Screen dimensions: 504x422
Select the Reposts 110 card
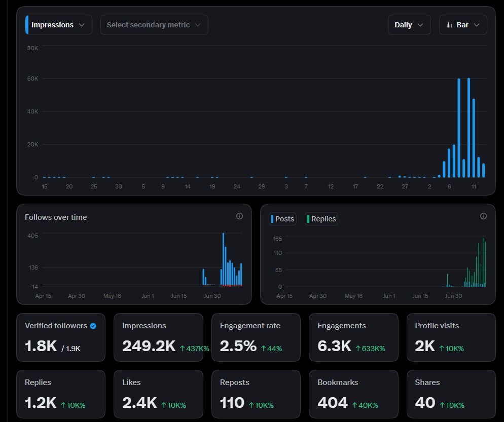pyautogui.click(x=256, y=394)
